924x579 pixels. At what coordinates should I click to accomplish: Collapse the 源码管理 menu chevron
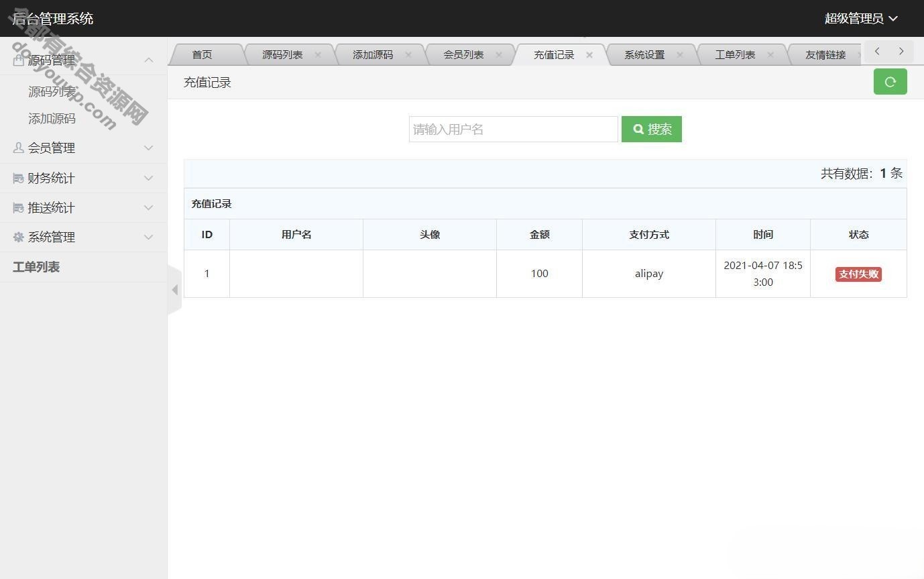tap(149, 60)
